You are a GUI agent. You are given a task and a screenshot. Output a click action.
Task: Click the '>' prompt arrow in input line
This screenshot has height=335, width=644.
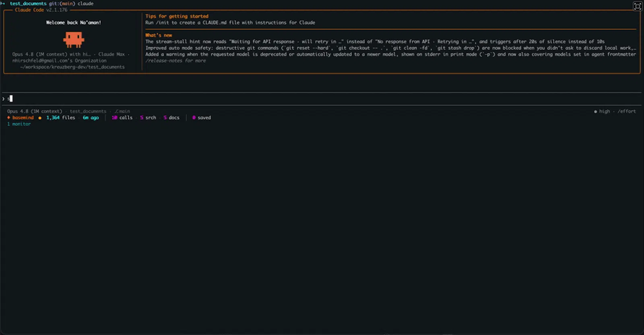click(x=3, y=99)
